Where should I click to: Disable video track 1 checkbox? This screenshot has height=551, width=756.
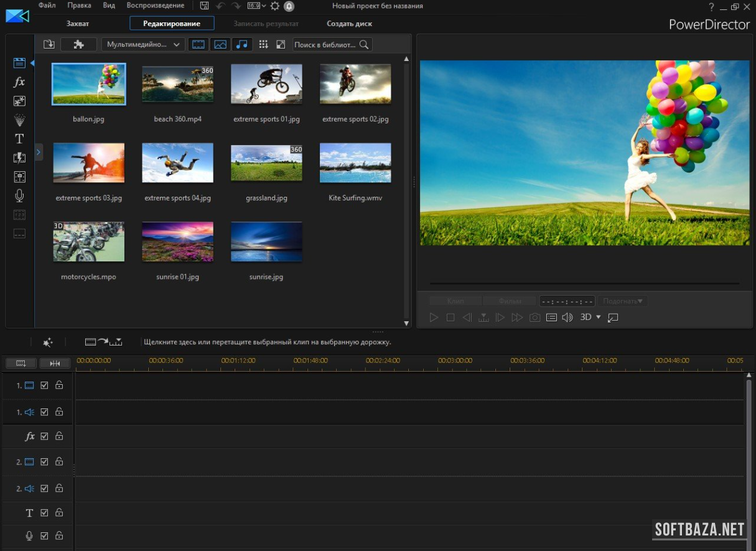pos(44,385)
